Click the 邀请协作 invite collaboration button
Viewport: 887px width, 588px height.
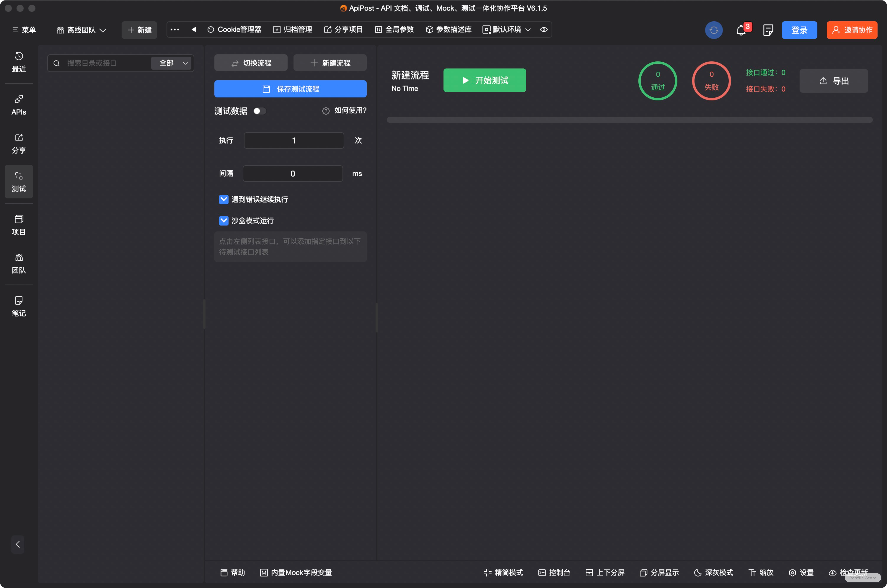tap(852, 30)
